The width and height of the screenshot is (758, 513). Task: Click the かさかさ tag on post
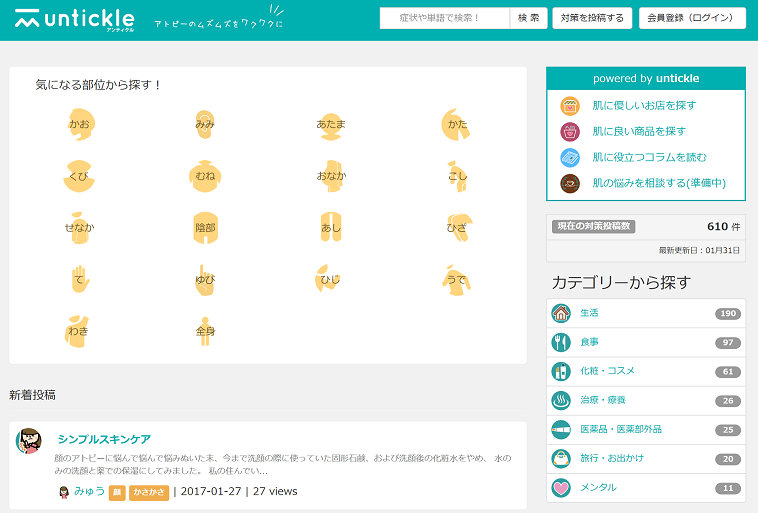149,492
